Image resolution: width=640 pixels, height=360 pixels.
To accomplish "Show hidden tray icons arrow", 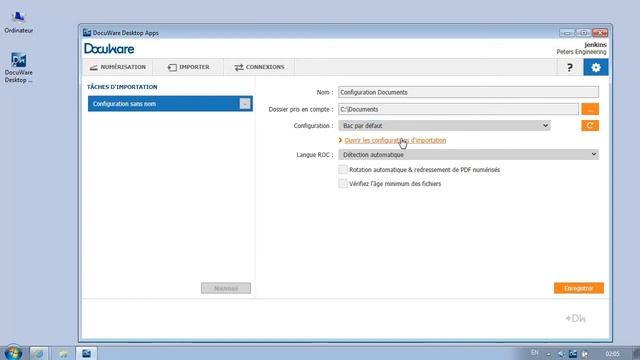I will pyautogui.click(x=549, y=354).
